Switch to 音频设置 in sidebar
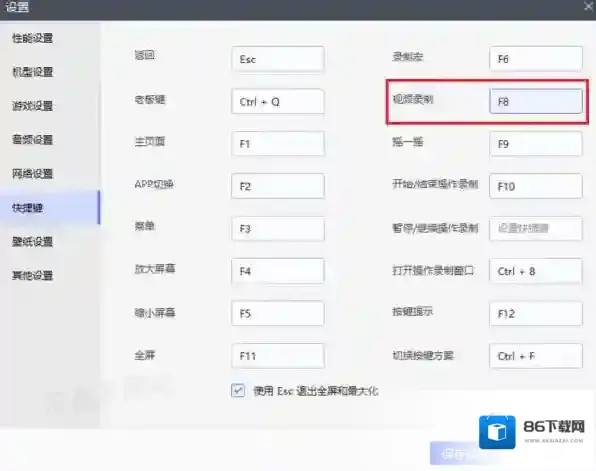596x471 pixels. pyautogui.click(x=33, y=140)
